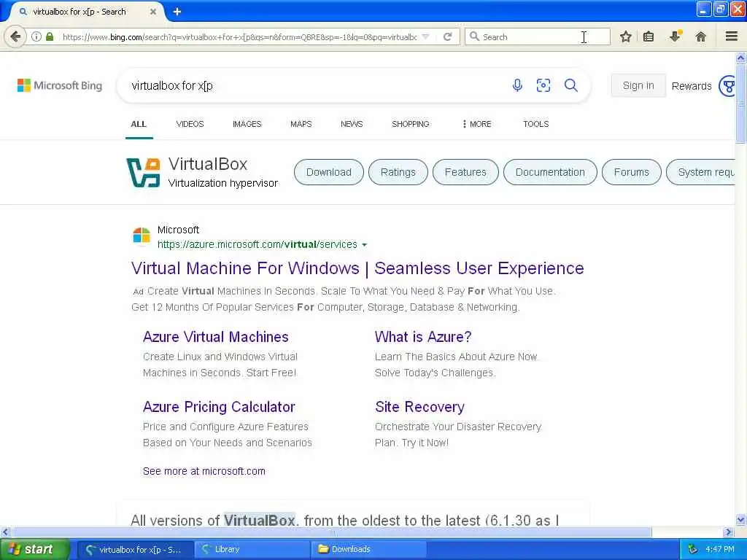Open a new tab with plus button
Screen dimensions: 747x560
pos(177,12)
